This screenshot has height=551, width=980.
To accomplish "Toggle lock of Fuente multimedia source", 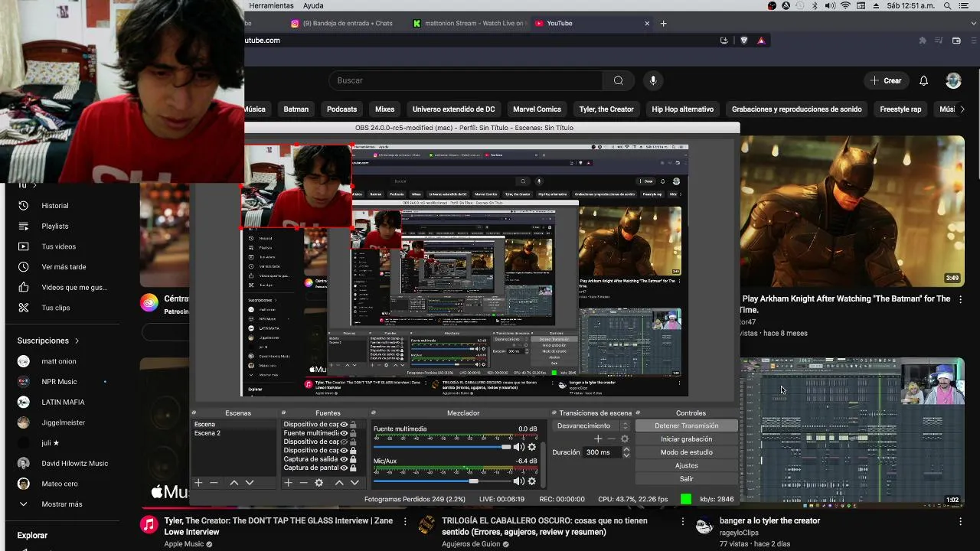I will tap(353, 433).
